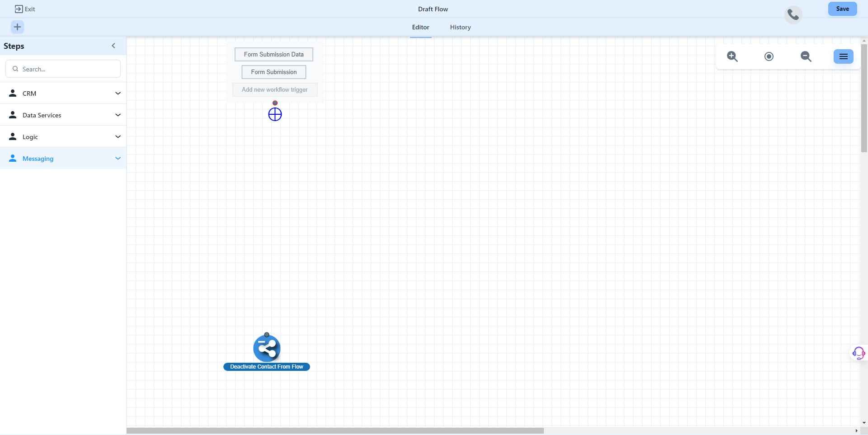868x435 pixels.
Task: Click the CRM person icon
Action: point(13,93)
